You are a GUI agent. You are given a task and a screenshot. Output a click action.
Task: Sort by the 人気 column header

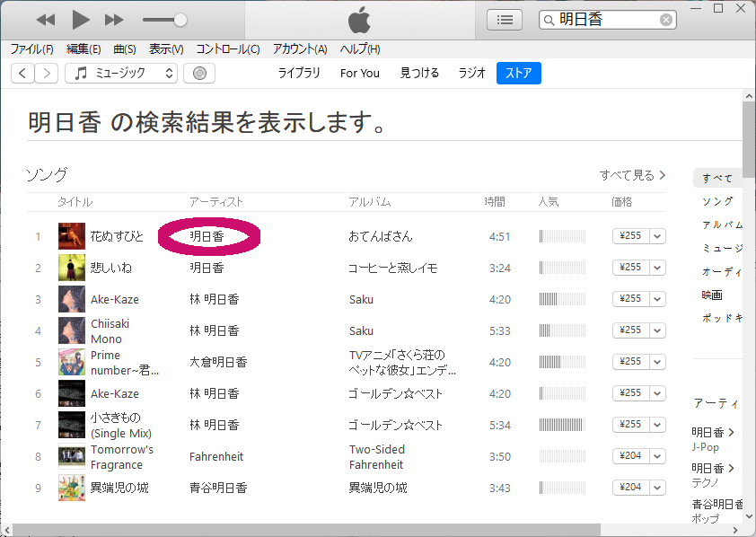point(549,201)
